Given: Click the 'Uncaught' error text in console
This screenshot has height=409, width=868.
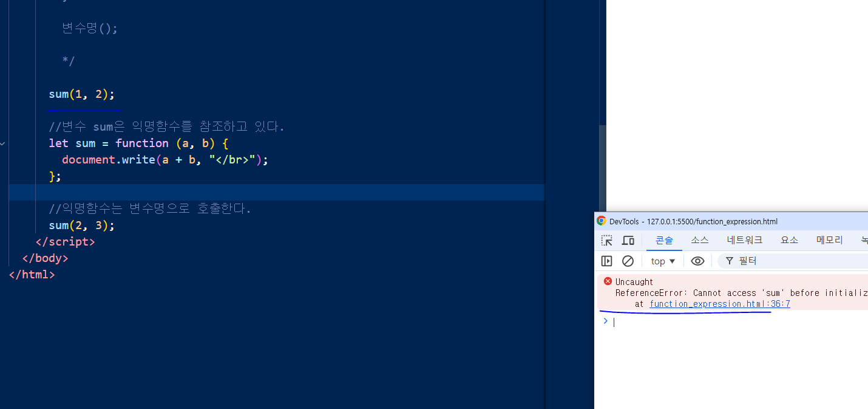Looking at the screenshot, I should [x=634, y=282].
